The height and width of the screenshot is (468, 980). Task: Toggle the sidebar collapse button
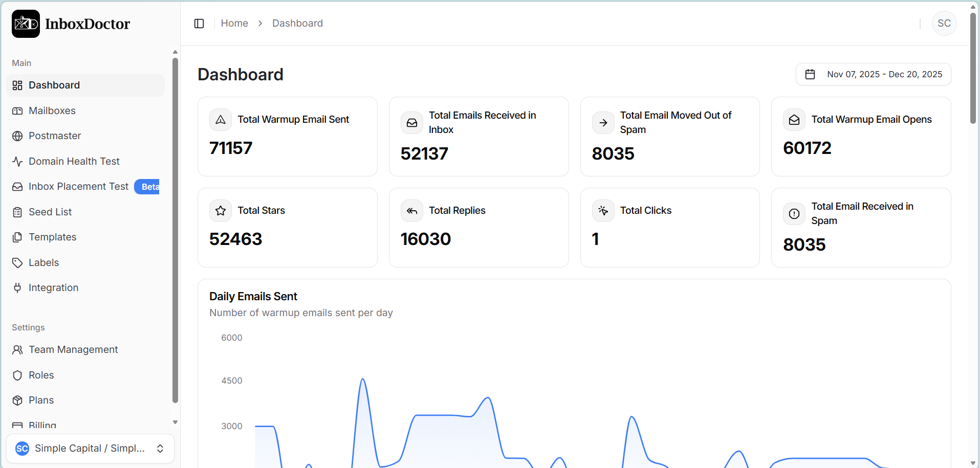click(x=199, y=24)
